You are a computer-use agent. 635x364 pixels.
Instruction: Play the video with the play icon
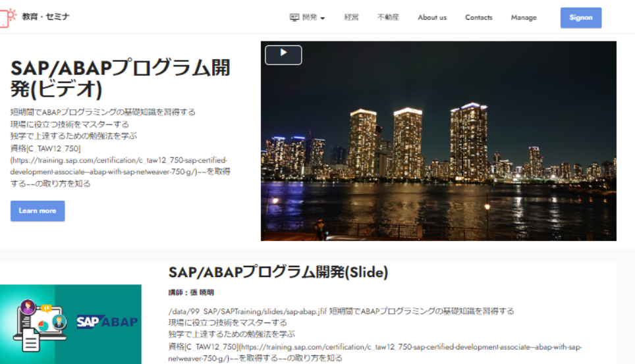283,55
